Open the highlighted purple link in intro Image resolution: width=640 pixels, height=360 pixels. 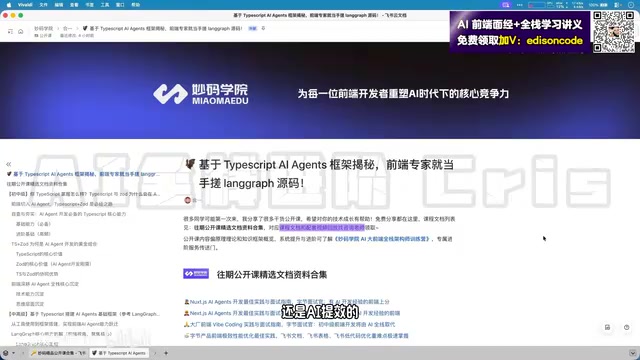322,227
